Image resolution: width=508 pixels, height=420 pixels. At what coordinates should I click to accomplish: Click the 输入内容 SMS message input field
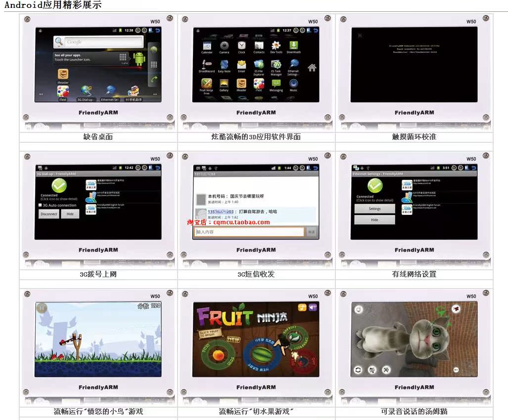249,232
